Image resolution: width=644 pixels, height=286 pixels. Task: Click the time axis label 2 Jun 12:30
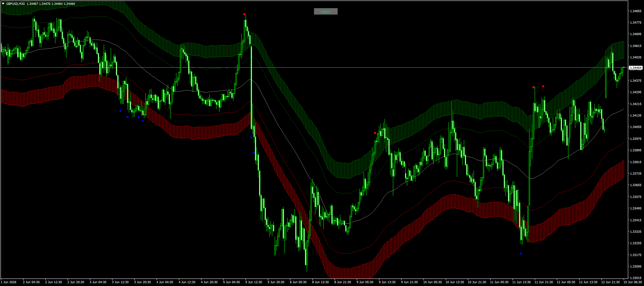coord(54,282)
